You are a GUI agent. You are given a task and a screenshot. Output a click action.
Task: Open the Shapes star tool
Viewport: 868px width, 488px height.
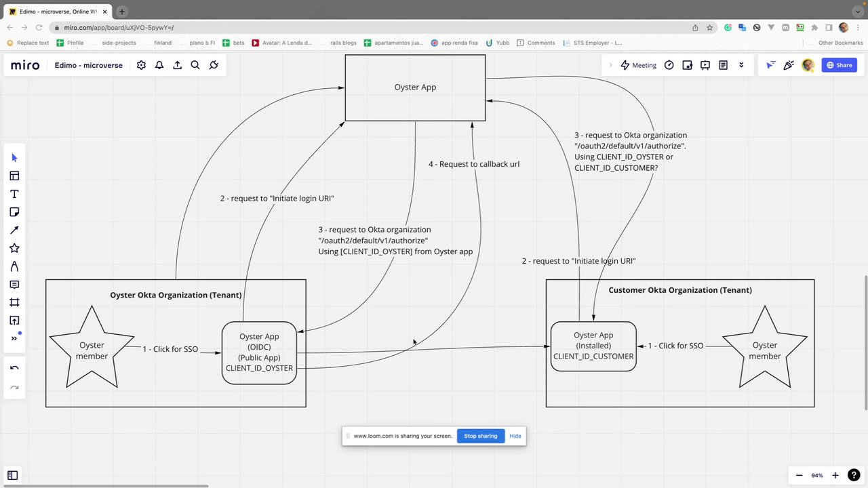14,249
